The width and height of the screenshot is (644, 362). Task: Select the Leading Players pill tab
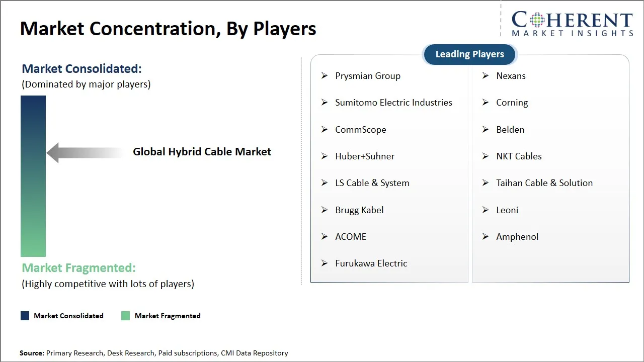click(x=469, y=54)
